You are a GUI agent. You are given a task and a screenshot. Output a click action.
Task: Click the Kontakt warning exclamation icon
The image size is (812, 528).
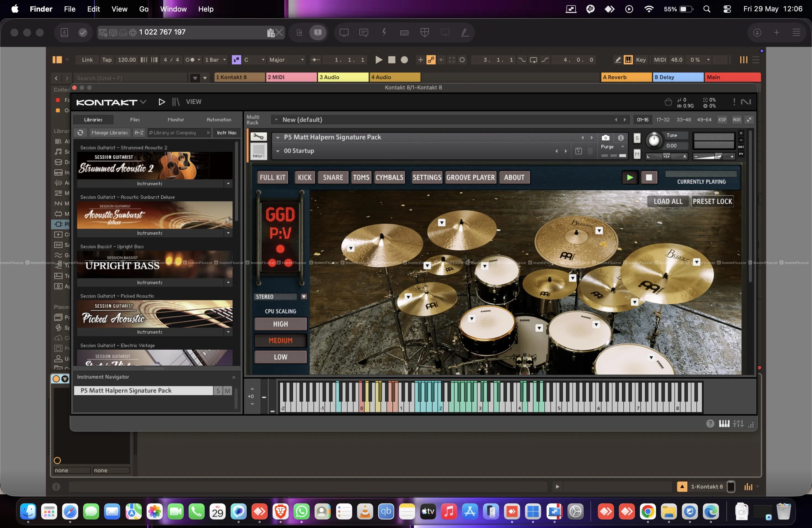click(x=734, y=102)
